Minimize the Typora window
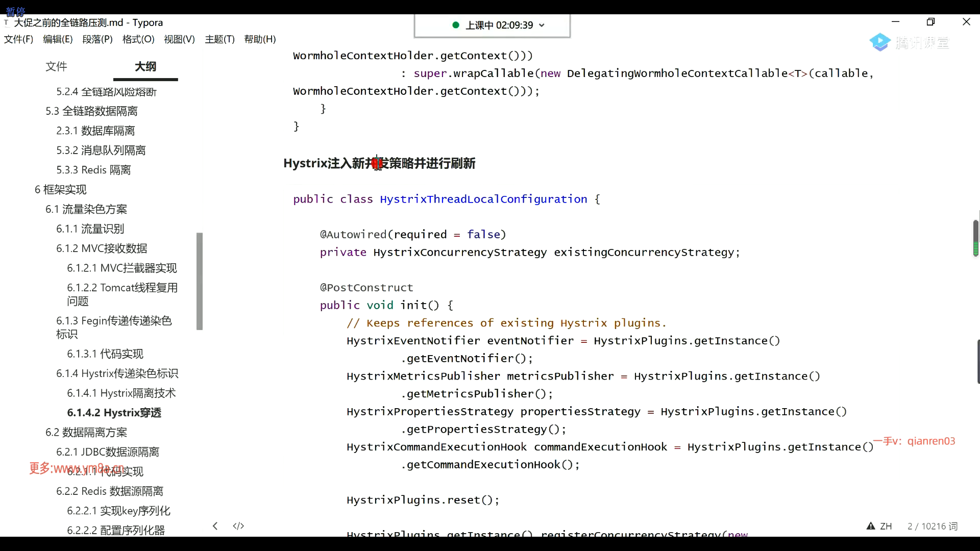This screenshot has height=551, width=980. click(x=895, y=22)
